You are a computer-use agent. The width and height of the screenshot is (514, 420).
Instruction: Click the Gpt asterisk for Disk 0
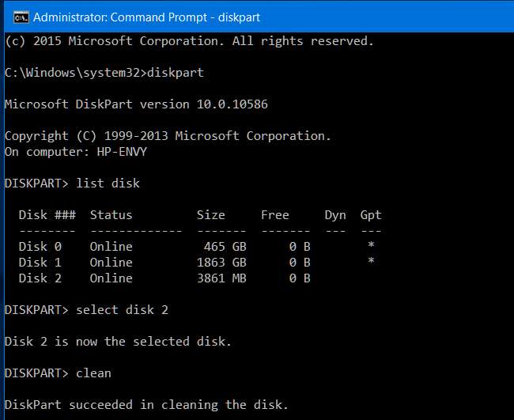[371, 246]
